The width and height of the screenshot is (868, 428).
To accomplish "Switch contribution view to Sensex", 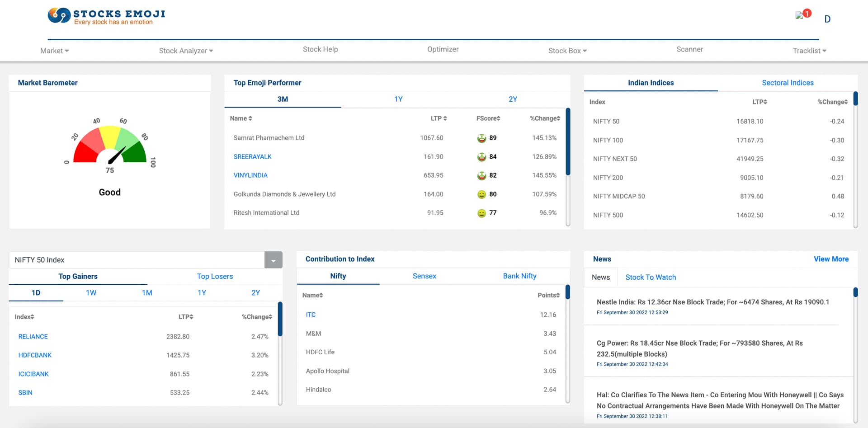I will click(424, 276).
